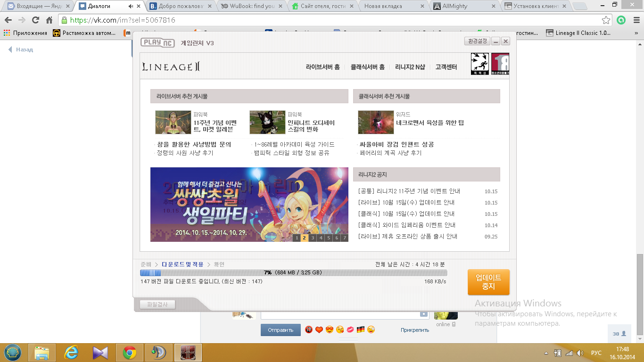Click the 업데이트 중지 orange button
The image size is (644, 362).
click(x=488, y=282)
